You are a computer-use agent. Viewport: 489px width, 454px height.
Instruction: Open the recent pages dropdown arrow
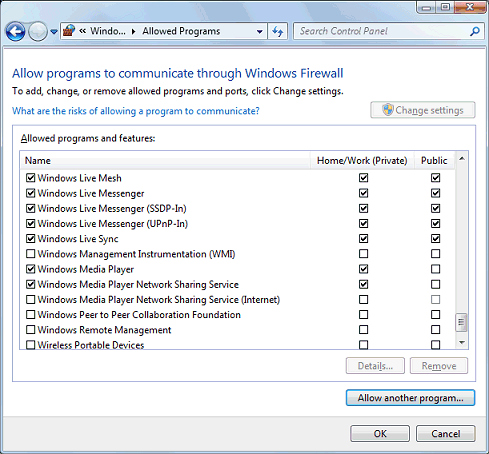pos(54,32)
